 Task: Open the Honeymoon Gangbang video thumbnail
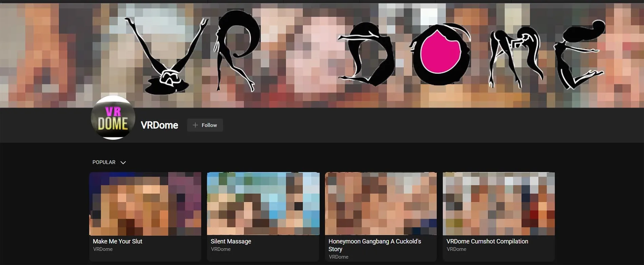click(381, 204)
